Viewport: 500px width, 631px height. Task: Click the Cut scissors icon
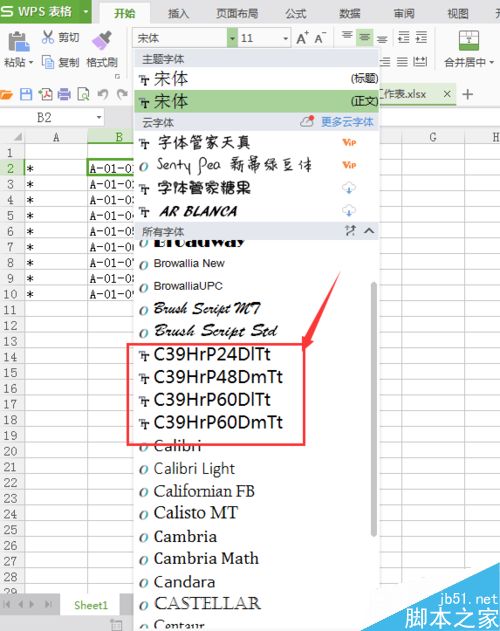click(48, 37)
